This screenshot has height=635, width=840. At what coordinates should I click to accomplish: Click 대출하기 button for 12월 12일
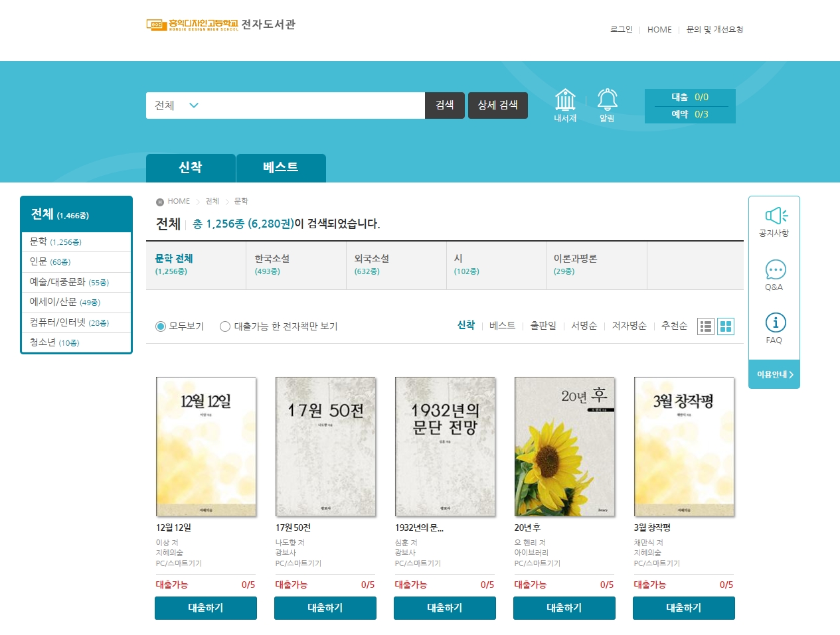[x=206, y=608]
